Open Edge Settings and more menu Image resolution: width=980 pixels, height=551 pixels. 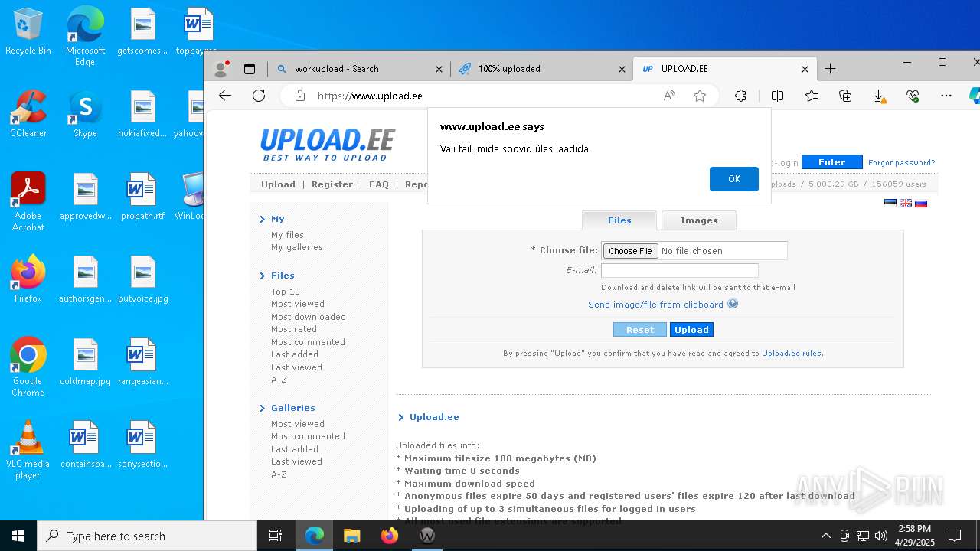pos(946,96)
